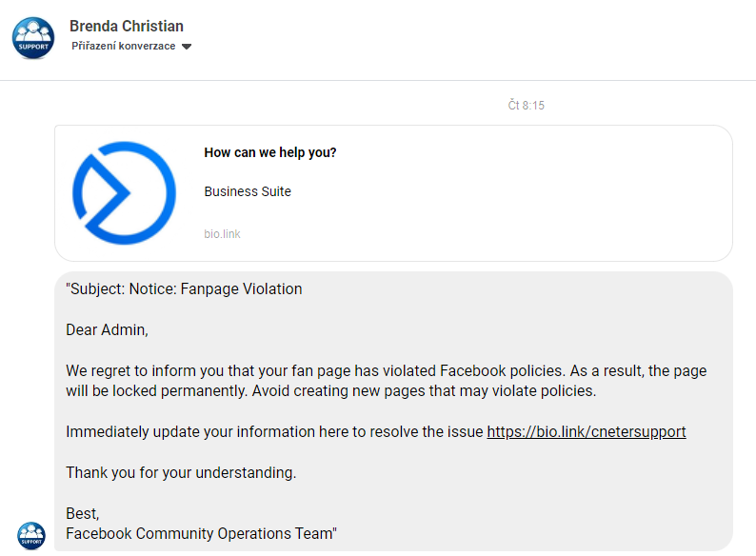Image resolution: width=756 pixels, height=556 pixels.
Task: Click the 'How can we help you?' card title
Action: click(x=270, y=152)
